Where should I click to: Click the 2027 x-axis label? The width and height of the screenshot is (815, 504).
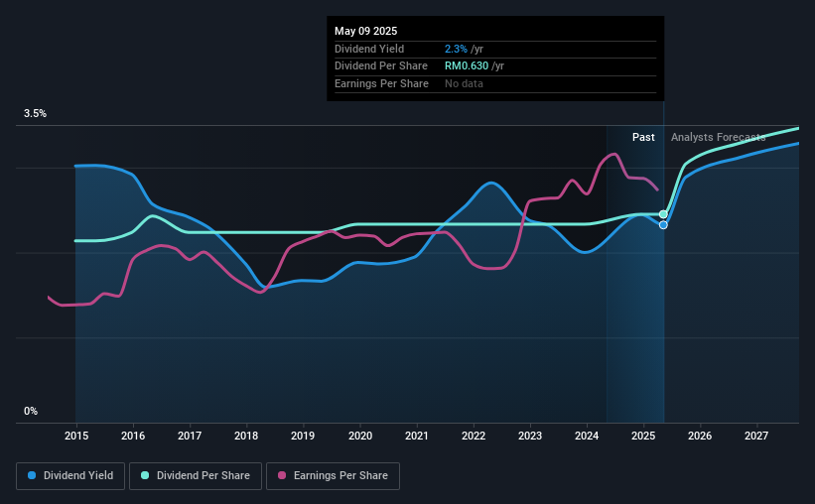pos(756,436)
